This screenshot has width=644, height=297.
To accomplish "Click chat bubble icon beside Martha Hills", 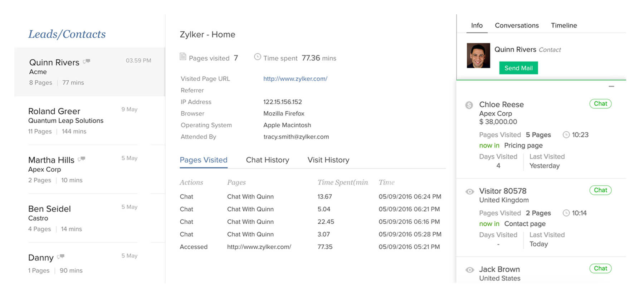I will [82, 159].
